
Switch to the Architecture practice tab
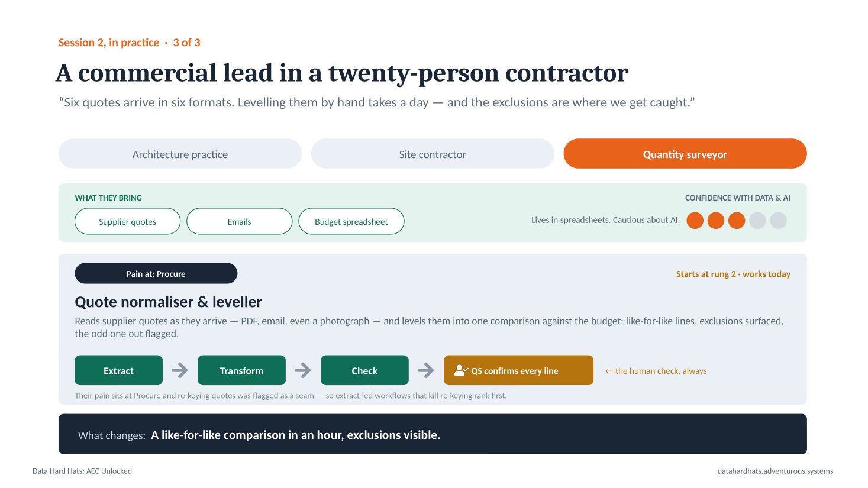pos(180,154)
